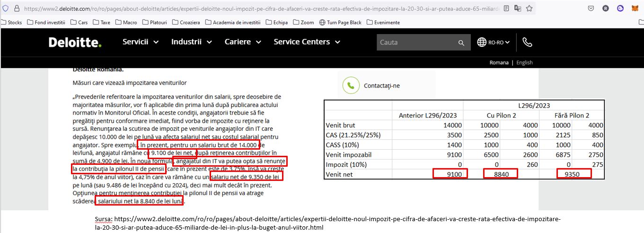Click the Venit impozabil value 6875
The width and height of the screenshot is (644, 233).
[x=563, y=154]
